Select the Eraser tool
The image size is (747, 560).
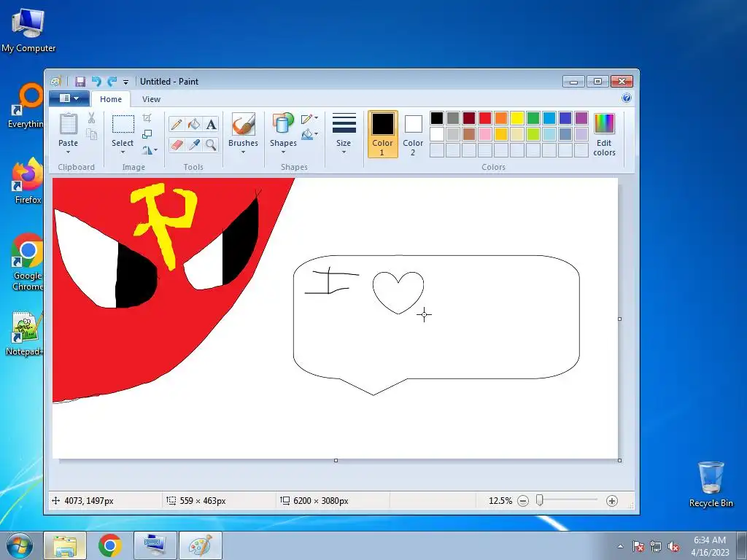point(177,144)
